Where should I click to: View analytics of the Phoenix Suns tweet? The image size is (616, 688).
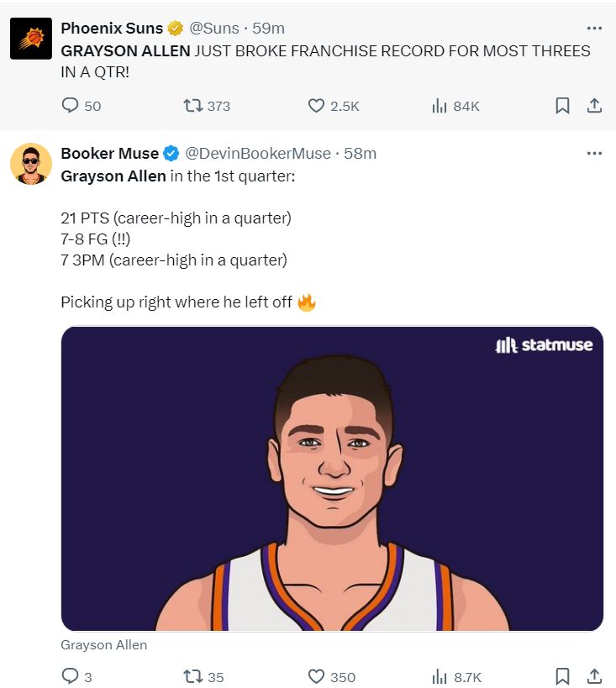pyautogui.click(x=439, y=106)
